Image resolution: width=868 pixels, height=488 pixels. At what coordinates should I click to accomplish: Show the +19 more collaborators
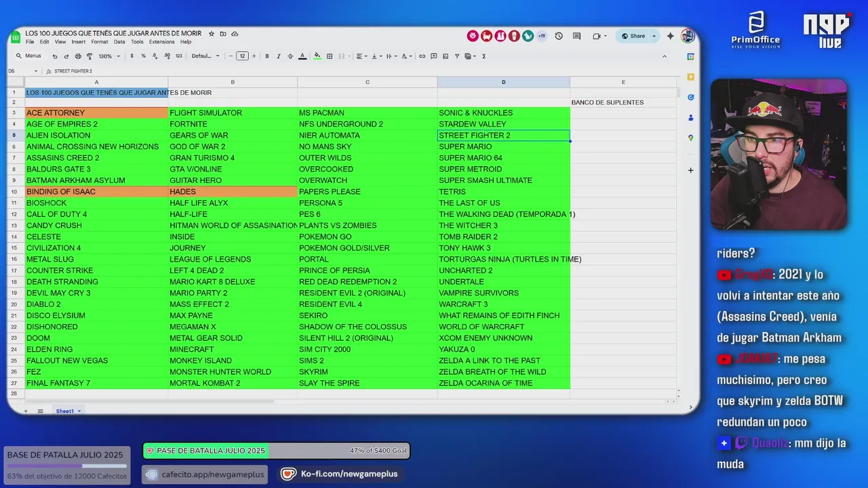[542, 36]
